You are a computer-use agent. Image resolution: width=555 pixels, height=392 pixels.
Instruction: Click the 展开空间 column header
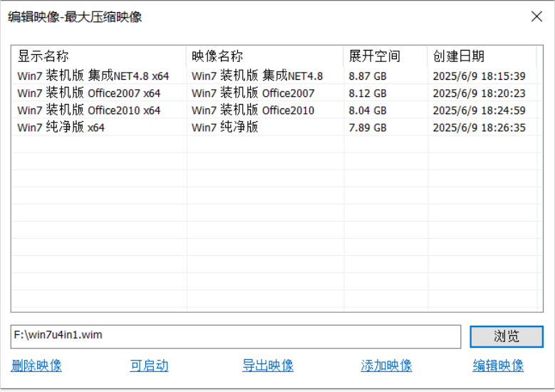tap(385, 56)
